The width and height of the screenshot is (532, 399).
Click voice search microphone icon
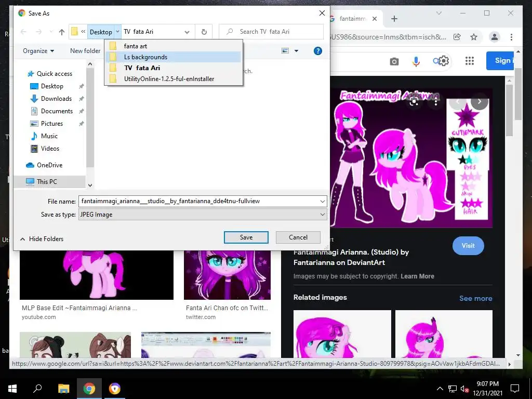[x=416, y=61]
